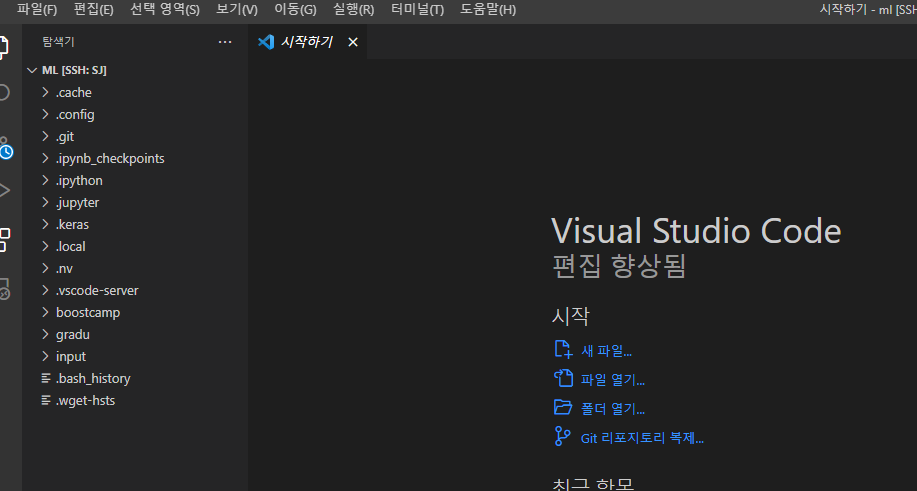Image resolution: width=917 pixels, height=491 pixels.
Task: Click the file icon of .bash_history
Action: point(46,379)
